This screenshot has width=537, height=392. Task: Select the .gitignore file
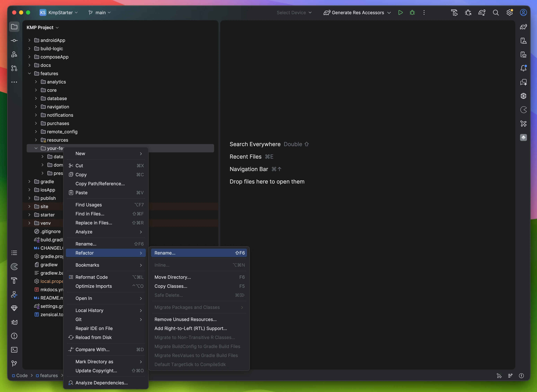[x=47, y=231]
